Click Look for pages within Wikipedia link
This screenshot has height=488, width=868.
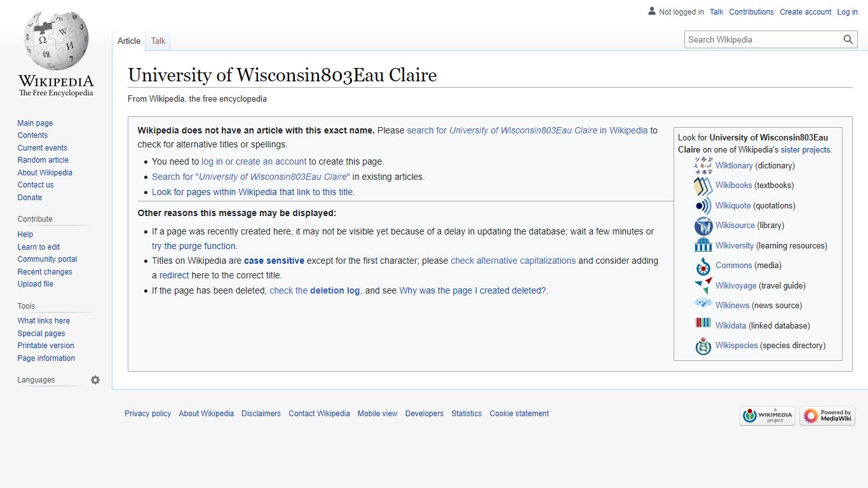253,192
